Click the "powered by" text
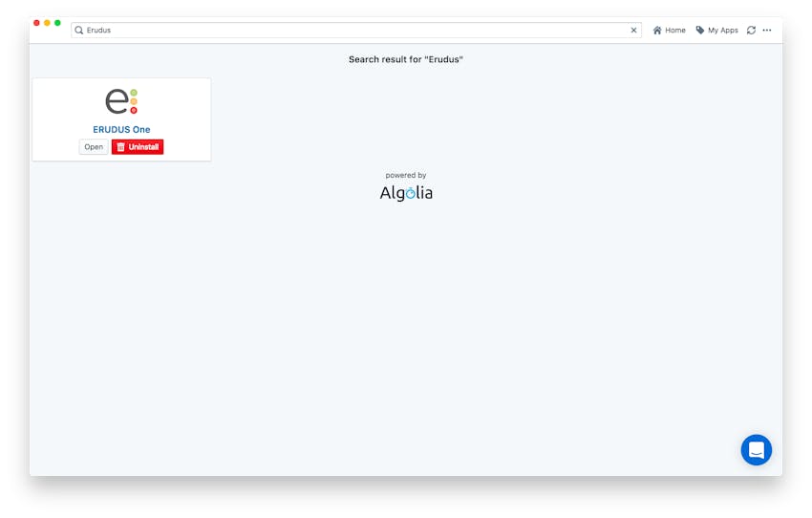This screenshot has height=518, width=812. pos(405,175)
